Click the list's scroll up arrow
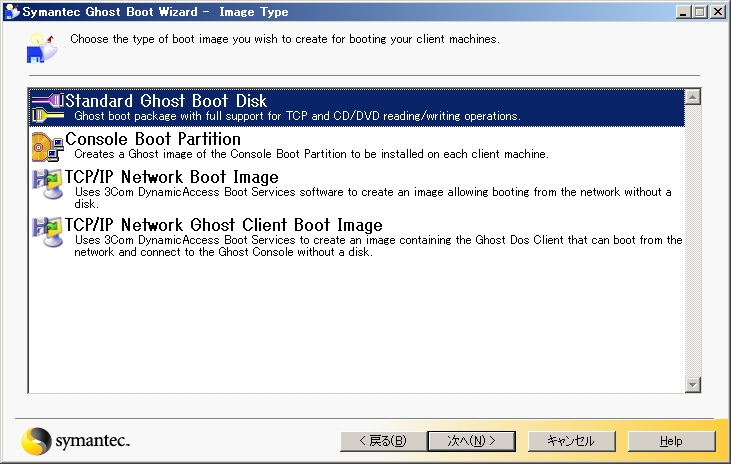Viewport: 731px width, 464px height. 692,97
